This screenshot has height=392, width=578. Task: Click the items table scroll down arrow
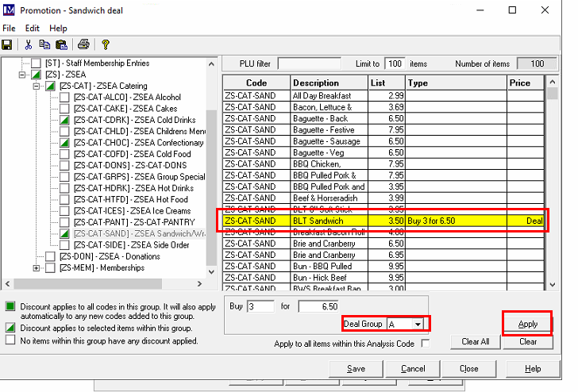[x=553, y=284]
